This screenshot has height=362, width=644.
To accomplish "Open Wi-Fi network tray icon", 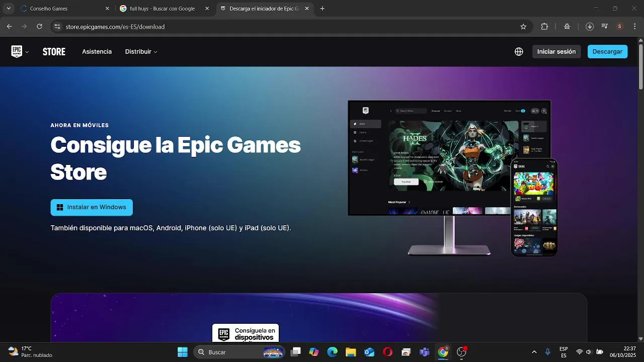I will pos(580,352).
